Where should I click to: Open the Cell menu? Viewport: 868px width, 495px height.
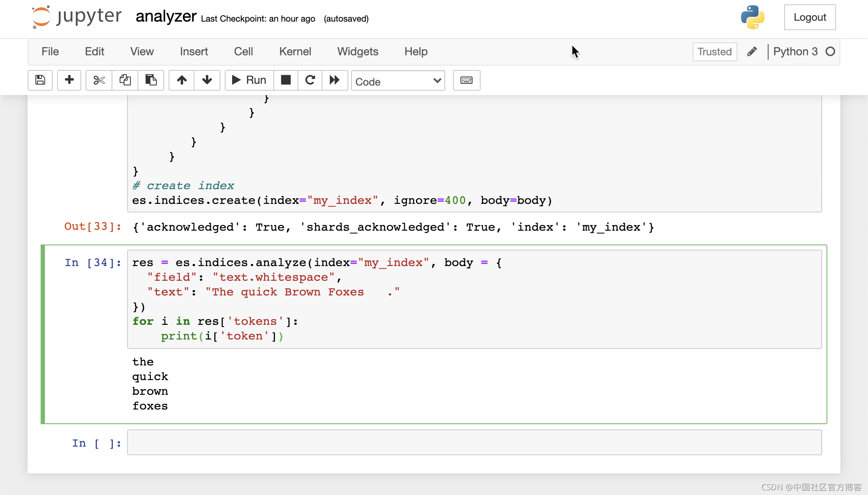[x=243, y=51]
